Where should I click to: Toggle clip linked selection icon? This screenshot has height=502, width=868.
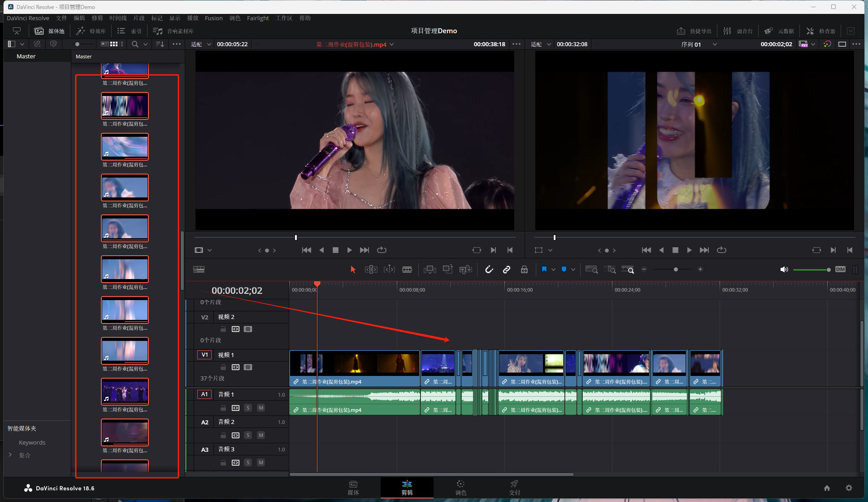pos(507,269)
